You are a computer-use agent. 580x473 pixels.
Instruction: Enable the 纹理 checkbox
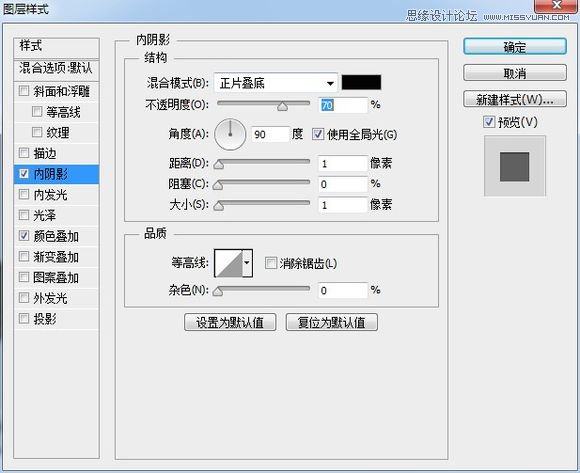(x=37, y=132)
